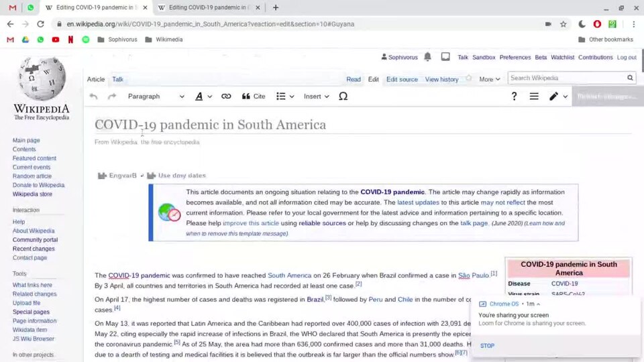Switch to the Edit source tab
644x362 pixels.
[x=402, y=79]
